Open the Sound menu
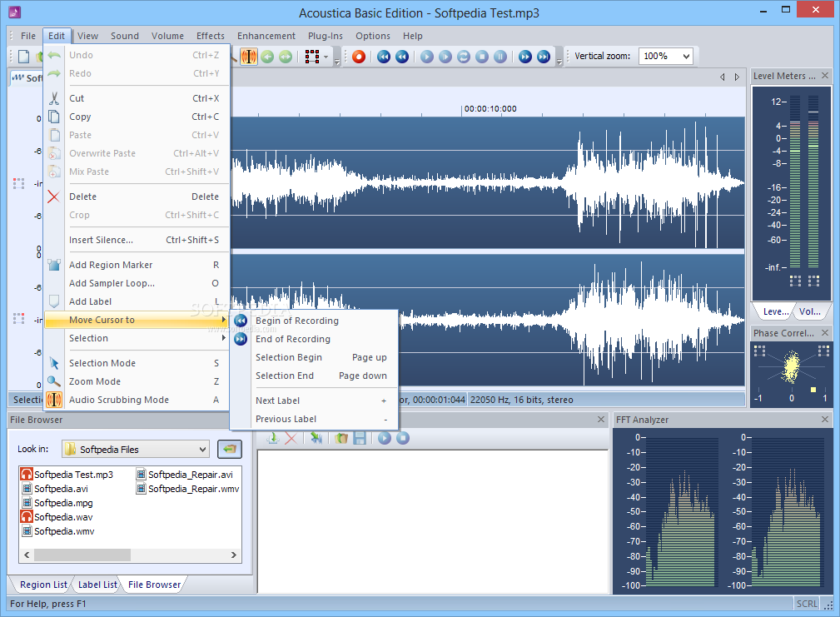 [x=125, y=36]
